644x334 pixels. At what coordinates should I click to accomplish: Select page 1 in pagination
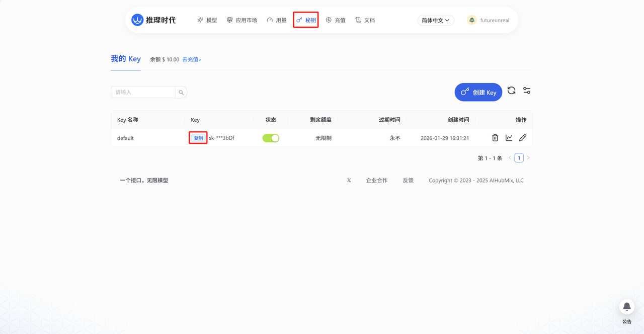tap(519, 158)
